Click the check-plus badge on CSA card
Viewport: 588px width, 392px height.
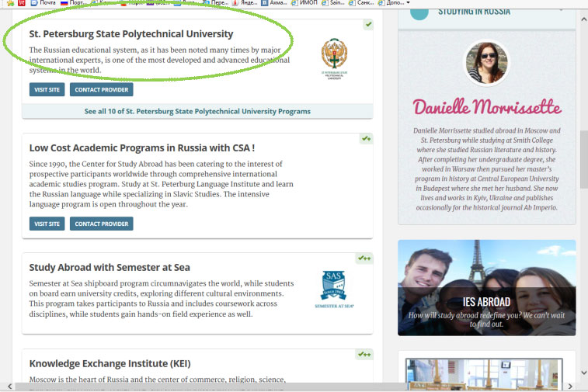click(367, 139)
